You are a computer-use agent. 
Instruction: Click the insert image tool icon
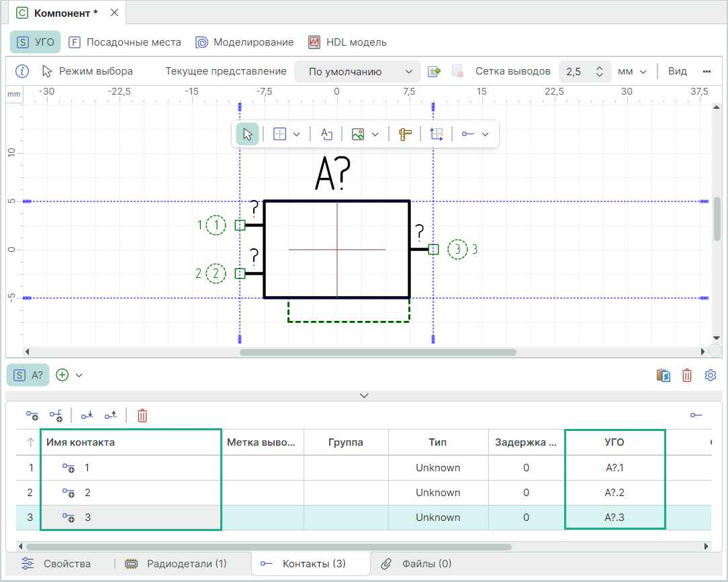pos(358,134)
